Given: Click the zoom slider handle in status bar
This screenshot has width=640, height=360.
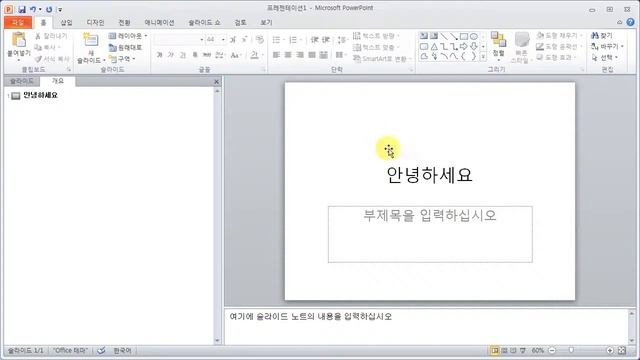Looking at the screenshot, I should pyautogui.click(x=571, y=350).
